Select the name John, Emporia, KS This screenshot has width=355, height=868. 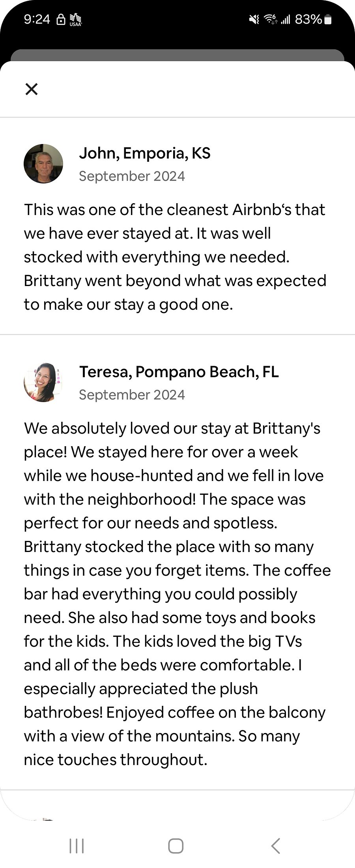point(145,153)
